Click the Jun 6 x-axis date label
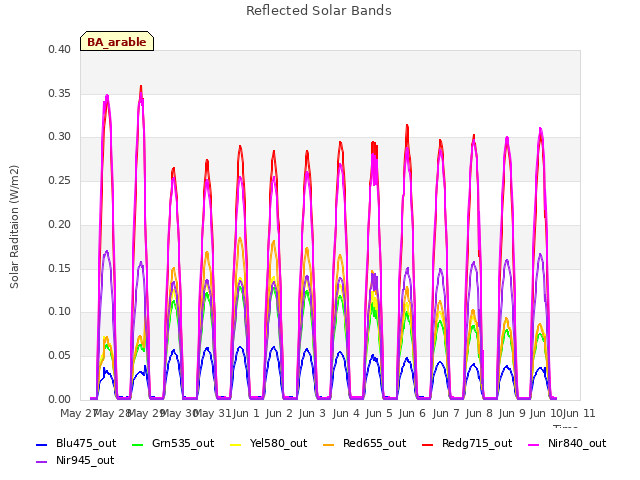The image size is (640, 480). [x=412, y=413]
